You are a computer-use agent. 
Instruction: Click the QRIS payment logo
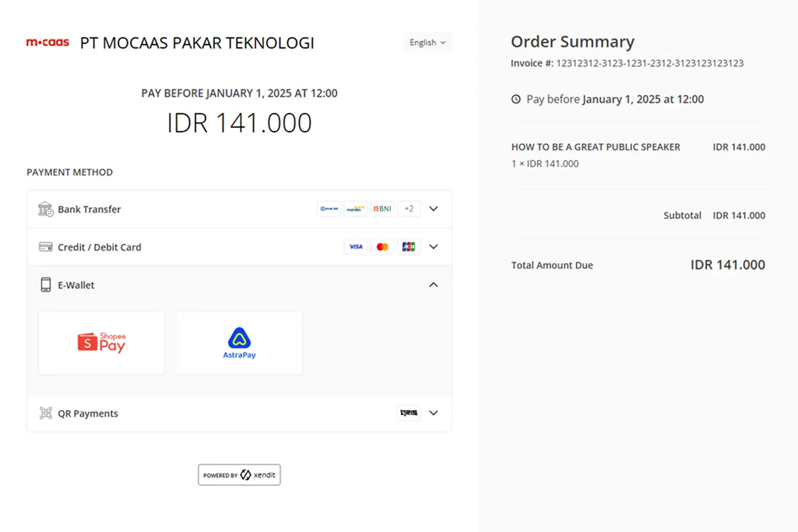click(x=408, y=412)
